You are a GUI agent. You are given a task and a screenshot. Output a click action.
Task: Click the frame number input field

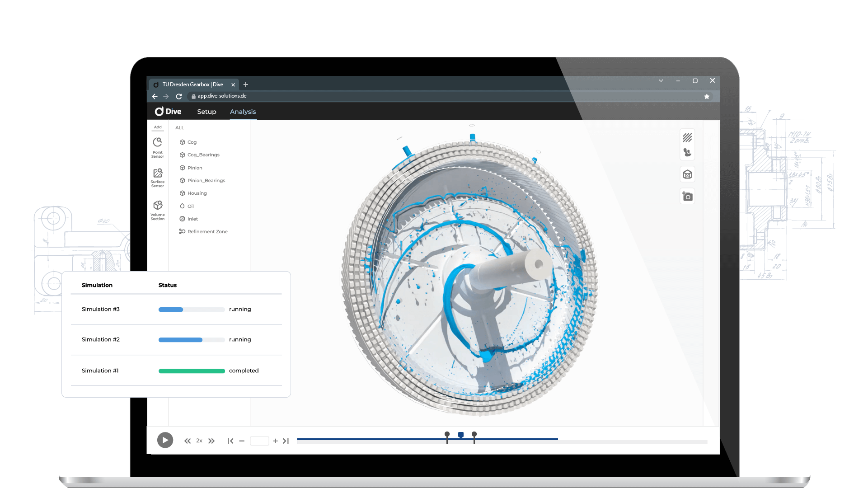[259, 441]
